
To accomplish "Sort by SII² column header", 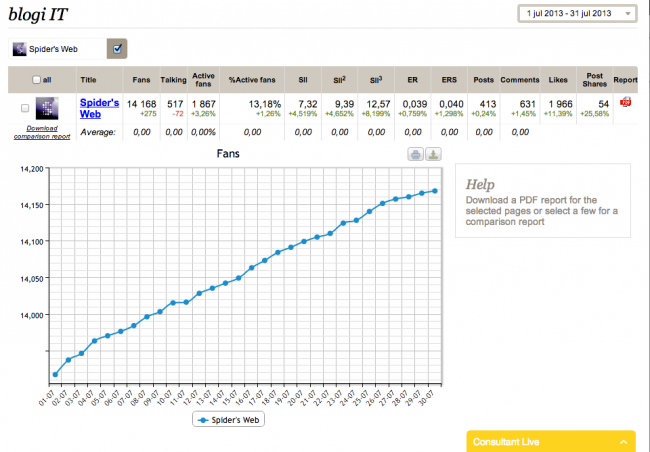I will point(340,80).
